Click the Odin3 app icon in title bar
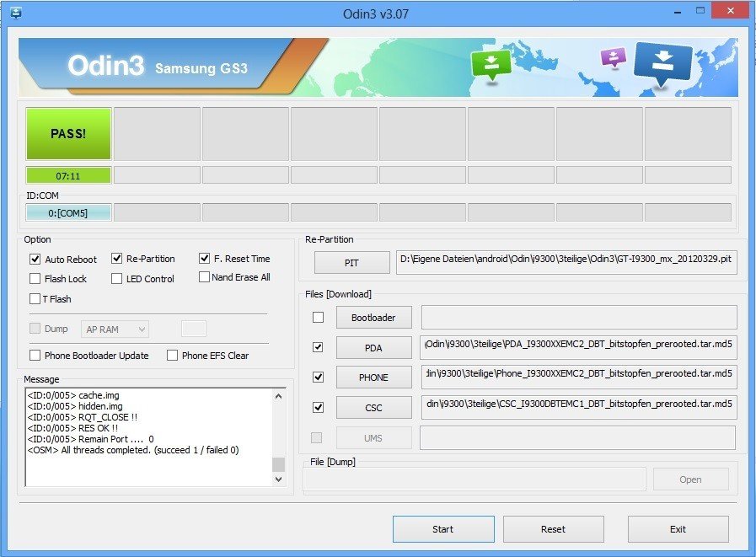This screenshot has height=557, width=756. coord(16,13)
